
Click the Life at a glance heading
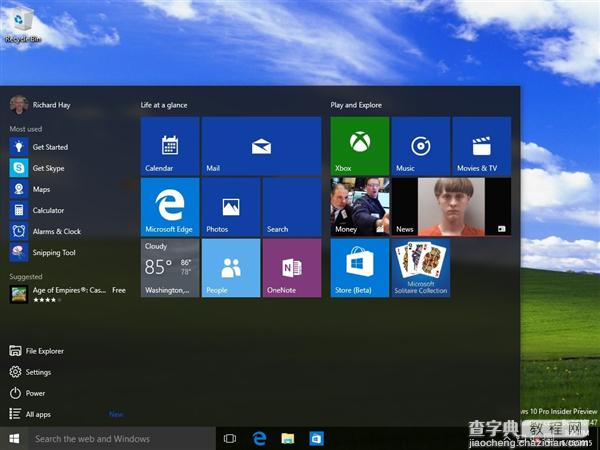[x=164, y=105]
